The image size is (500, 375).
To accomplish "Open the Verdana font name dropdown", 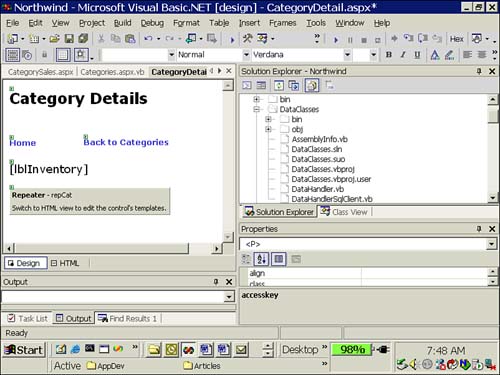I will (x=347, y=54).
